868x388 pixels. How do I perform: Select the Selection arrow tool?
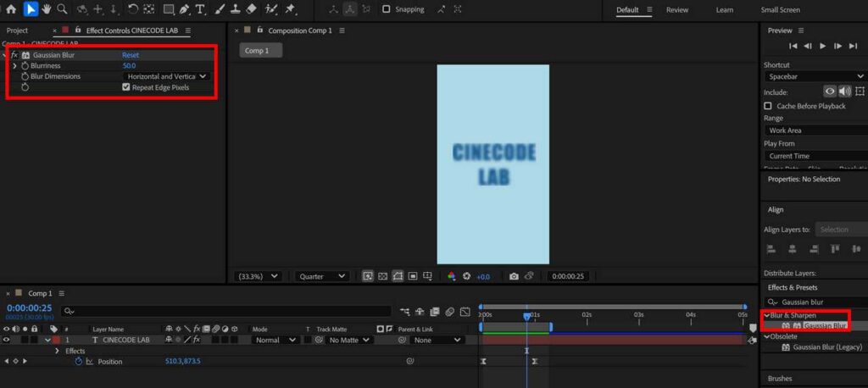[x=31, y=8]
